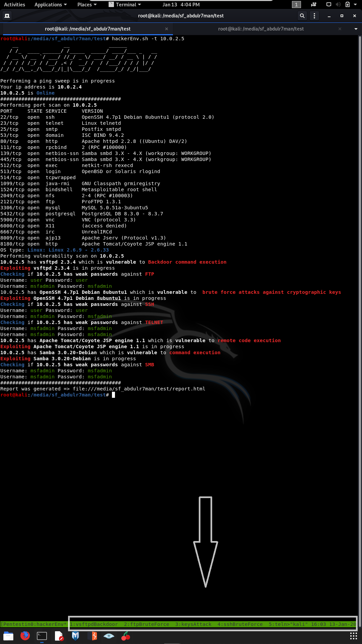Click 'Exploiting Samba 3.0.20-Debian' line
The height and width of the screenshot is (644, 362).
tap(68, 359)
